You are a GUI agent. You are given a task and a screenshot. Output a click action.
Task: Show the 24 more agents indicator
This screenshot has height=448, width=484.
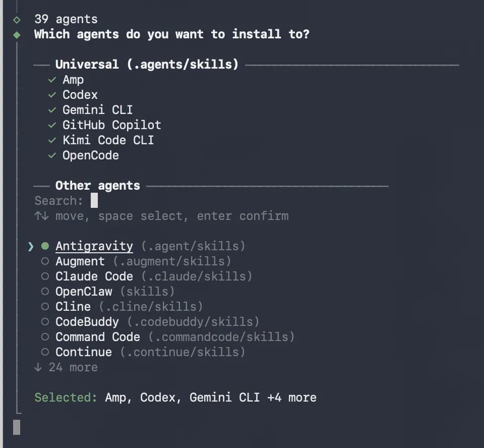[x=66, y=367]
